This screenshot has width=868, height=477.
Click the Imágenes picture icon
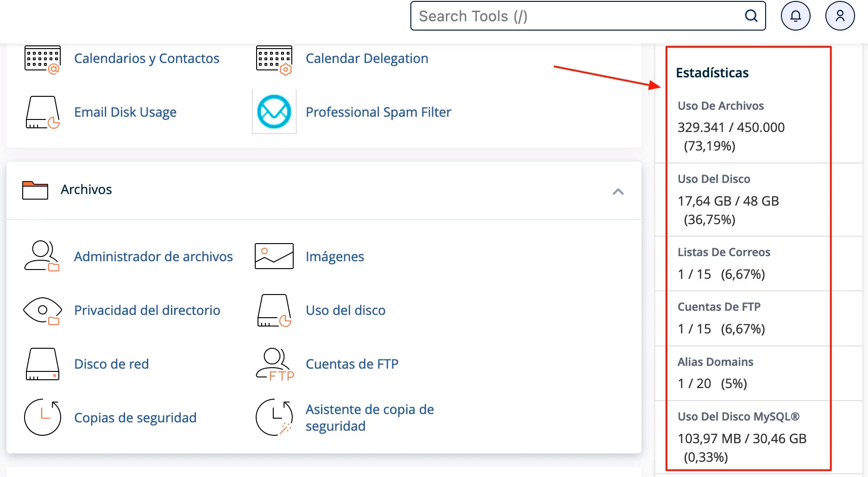[x=274, y=256]
